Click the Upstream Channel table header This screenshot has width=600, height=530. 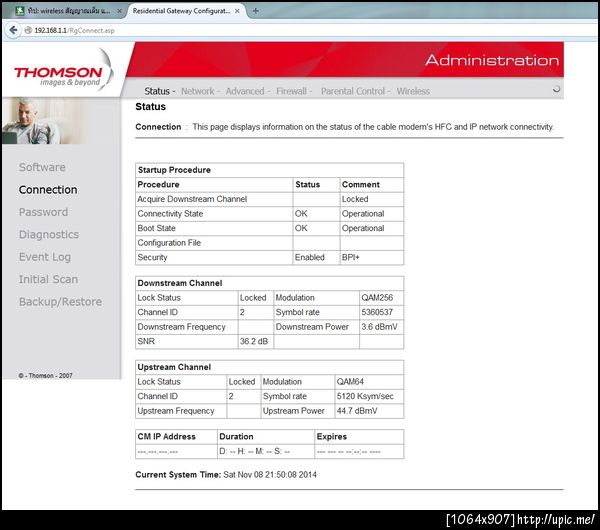tap(174, 367)
